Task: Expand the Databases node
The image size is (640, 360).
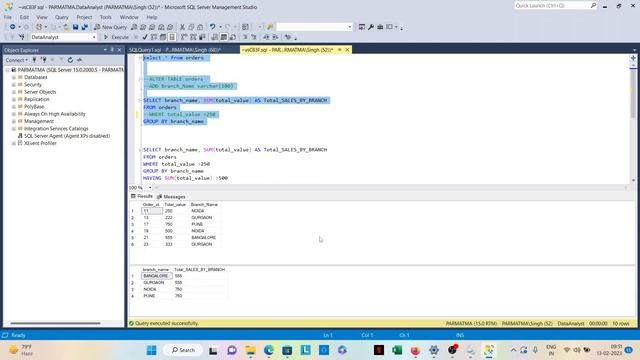Action: click(14, 77)
